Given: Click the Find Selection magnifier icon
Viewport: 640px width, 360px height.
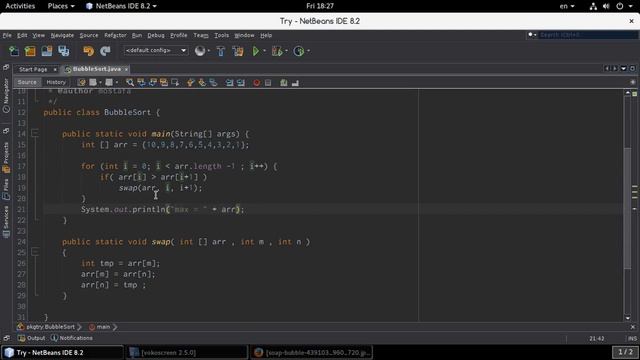Looking at the screenshot, I should [x=130, y=83].
